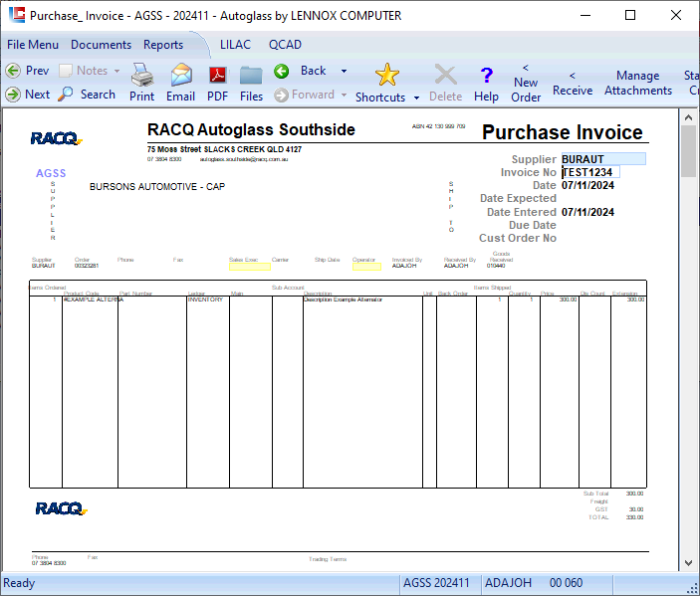Open the Reports menu
This screenshot has width=700, height=596.
click(x=163, y=45)
